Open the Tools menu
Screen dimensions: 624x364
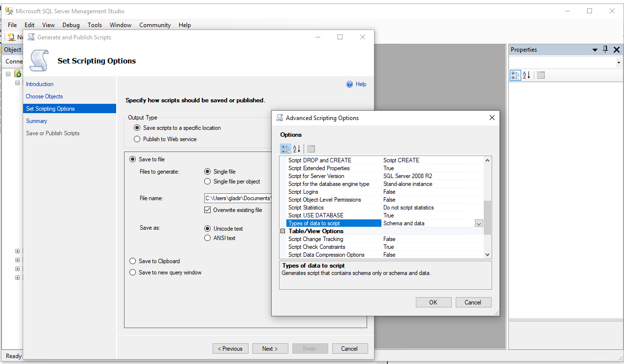pos(94,25)
